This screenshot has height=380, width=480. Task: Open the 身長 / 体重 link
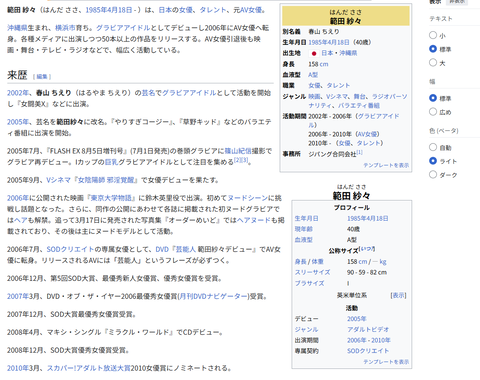(x=309, y=262)
